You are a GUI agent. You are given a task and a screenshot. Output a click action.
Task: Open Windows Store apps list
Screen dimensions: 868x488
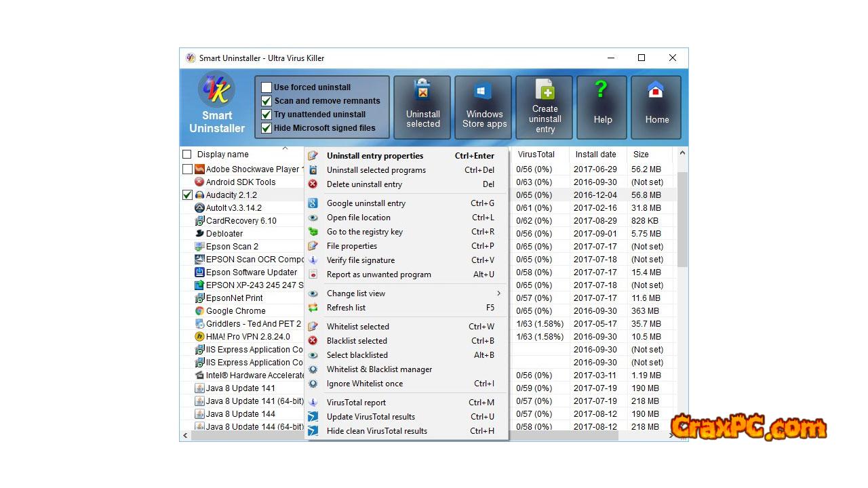[484, 107]
